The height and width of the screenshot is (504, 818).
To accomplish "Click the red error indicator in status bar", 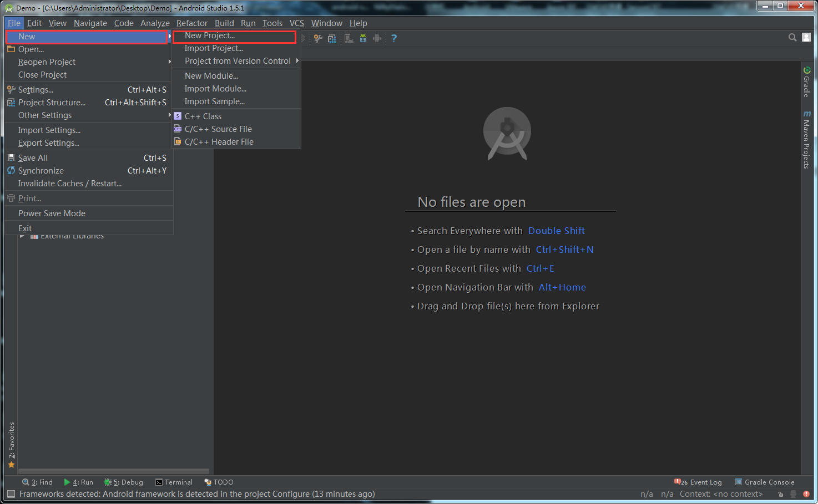I will (x=806, y=494).
